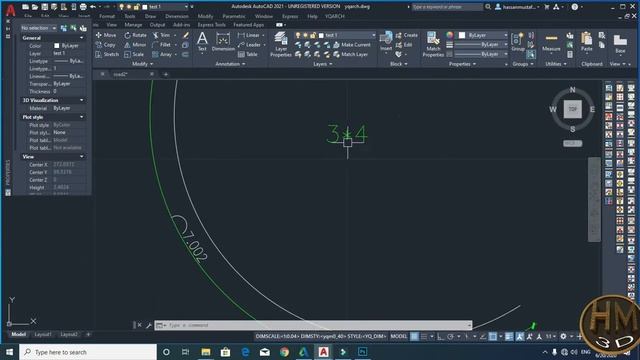Click the Save icon in quick access toolbar
The height and width of the screenshot is (360, 640).
click(x=44, y=7)
